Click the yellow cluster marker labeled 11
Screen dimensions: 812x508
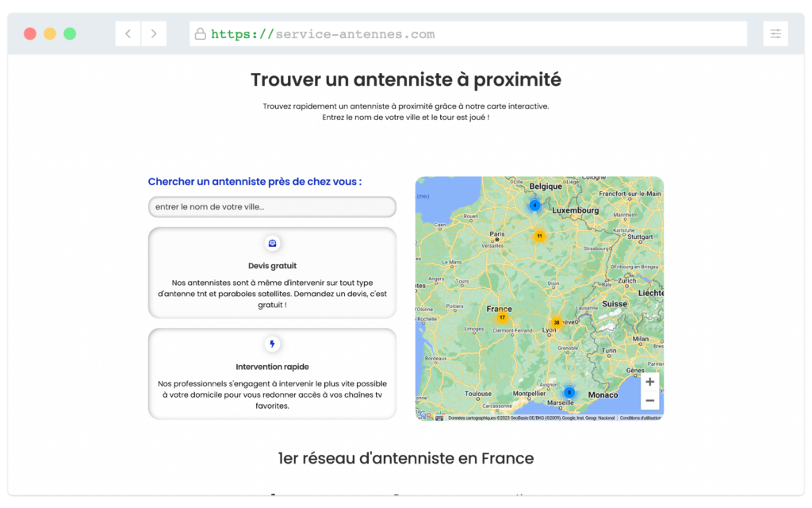coord(539,236)
